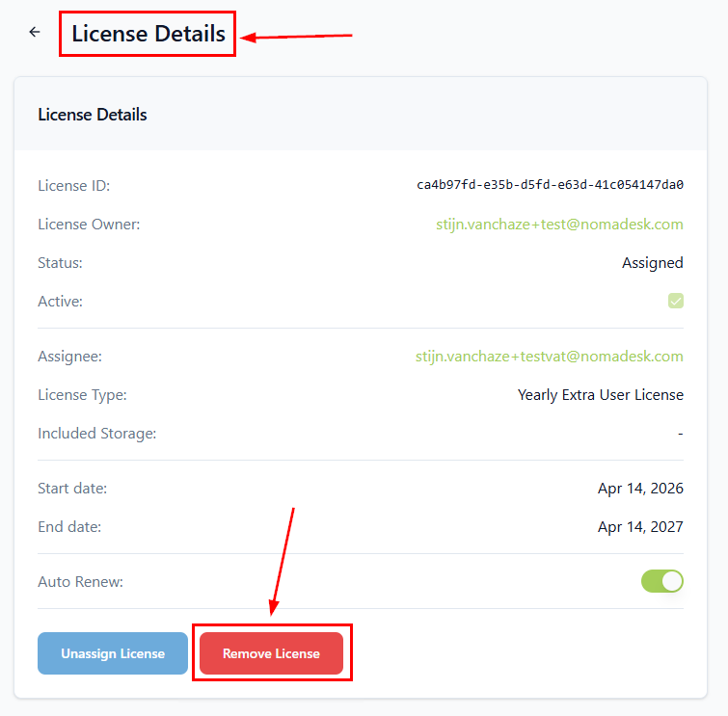Click the License Details page title
The width and height of the screenshot is (728, 716).
[x=148, y=35]
